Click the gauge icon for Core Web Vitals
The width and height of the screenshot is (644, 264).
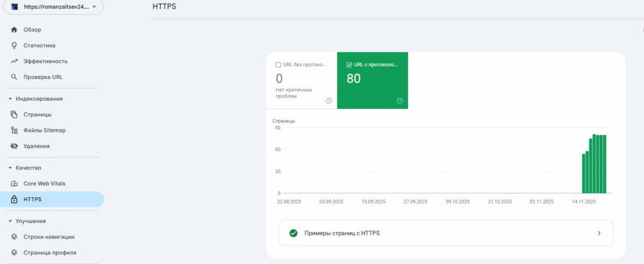coord(14,183)
